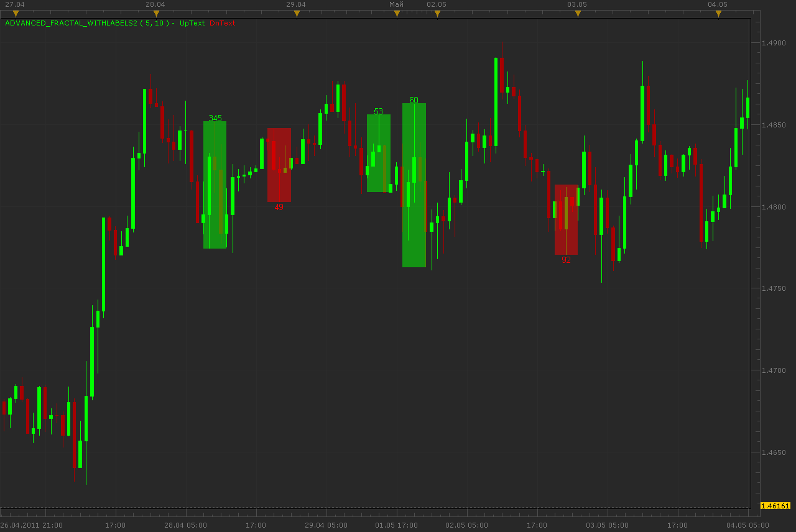Select the orange day marker under 28.04
Viewport: 796px width, 532px height.
156,13
